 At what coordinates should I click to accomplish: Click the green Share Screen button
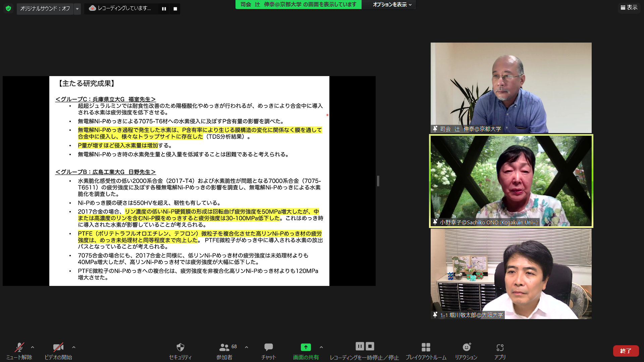pyautogui.click(x=306, y=351)
